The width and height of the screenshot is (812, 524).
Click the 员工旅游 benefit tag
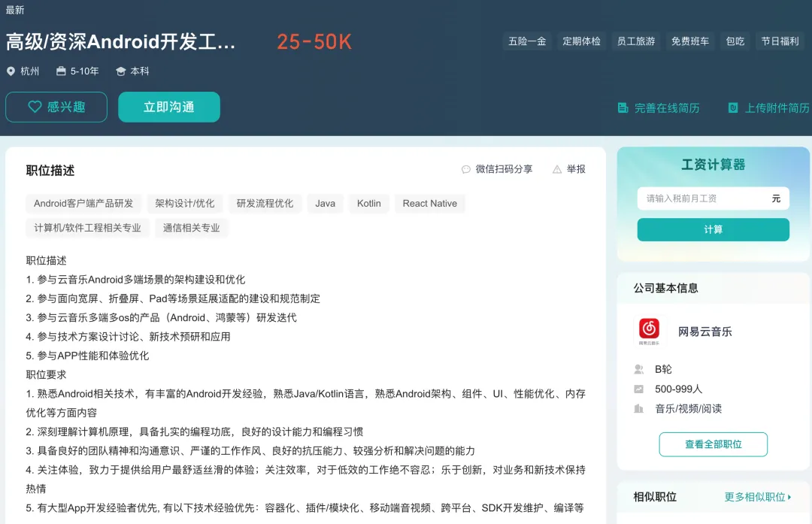point(636,41)
